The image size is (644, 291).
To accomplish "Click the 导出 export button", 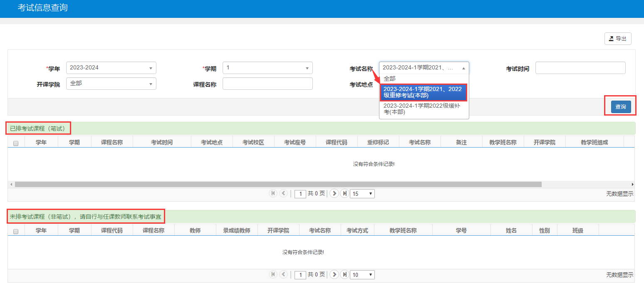I will tap(618, 39).
